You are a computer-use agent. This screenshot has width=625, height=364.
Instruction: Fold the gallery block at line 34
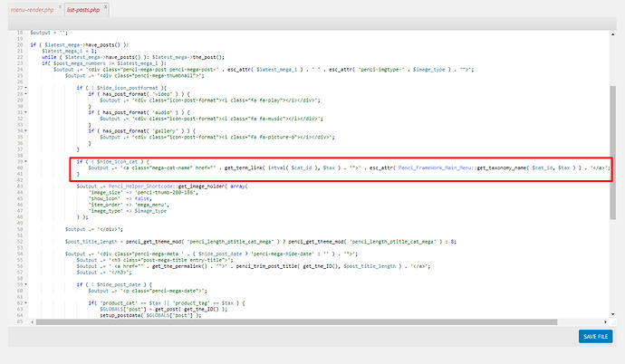[26, 130]
